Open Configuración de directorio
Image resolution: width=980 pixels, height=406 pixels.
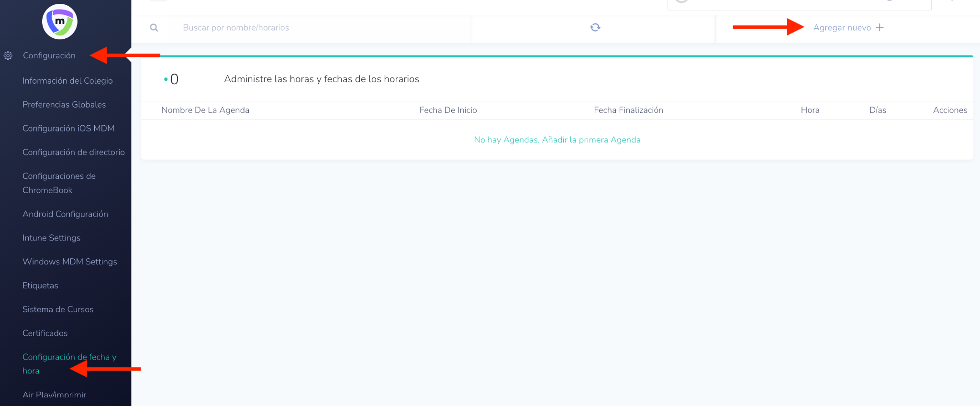coord(74,152)
